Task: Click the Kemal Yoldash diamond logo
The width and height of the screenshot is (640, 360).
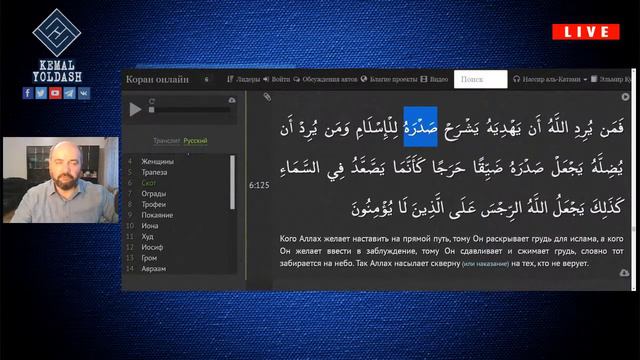Action: (57, 33)
